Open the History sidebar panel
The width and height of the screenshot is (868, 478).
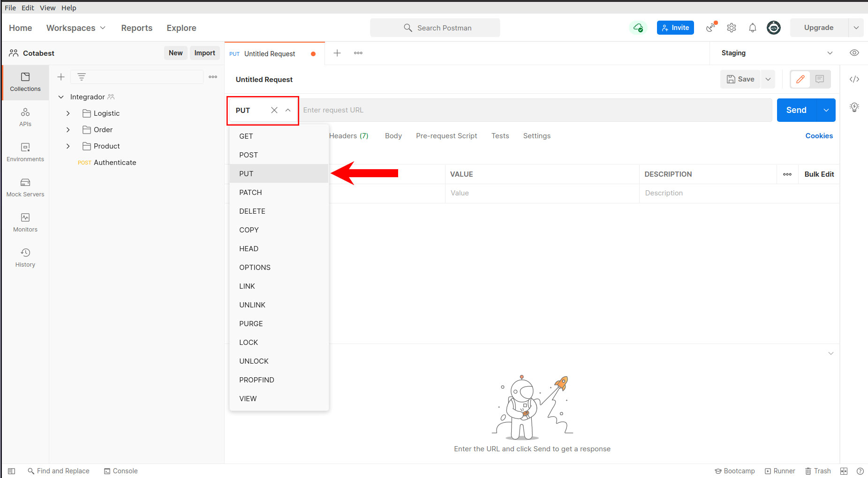click(x=25, y=258)
